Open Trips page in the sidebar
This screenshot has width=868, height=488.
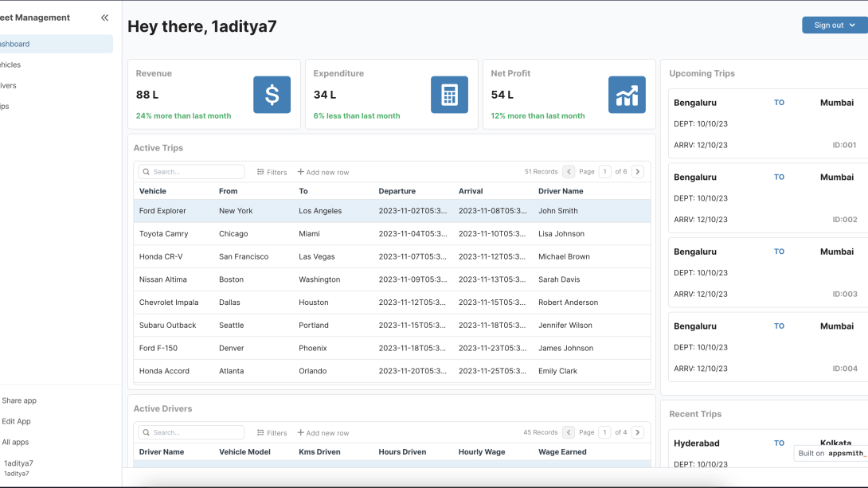56,106
